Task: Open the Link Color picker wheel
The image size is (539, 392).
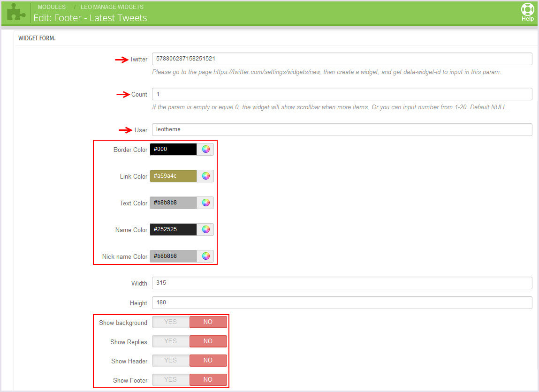Action: point(205,176)
